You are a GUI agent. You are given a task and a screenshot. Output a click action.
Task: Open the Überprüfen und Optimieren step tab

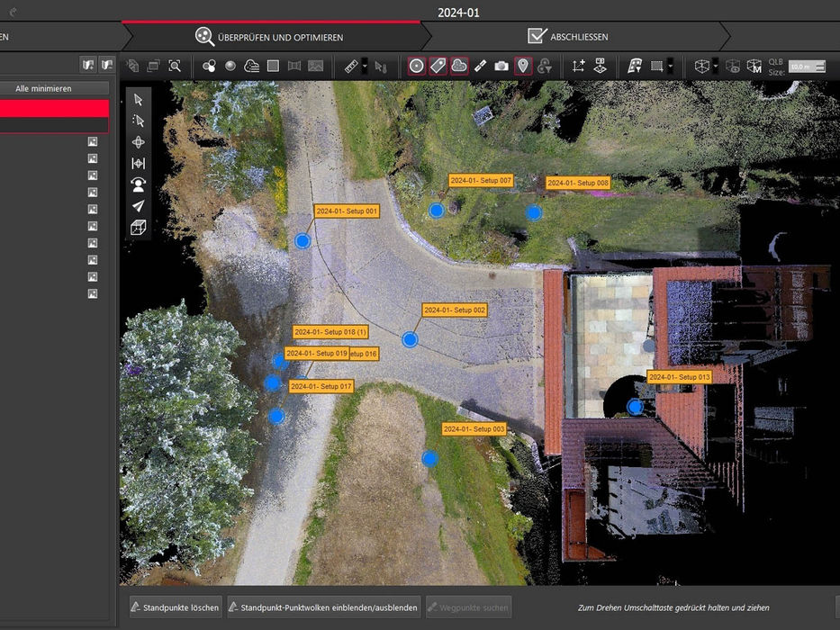(269, 37)
